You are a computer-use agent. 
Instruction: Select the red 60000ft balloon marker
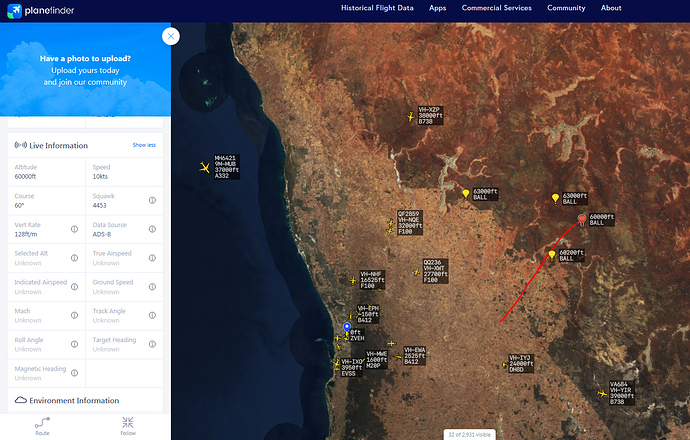coord(582,220)
